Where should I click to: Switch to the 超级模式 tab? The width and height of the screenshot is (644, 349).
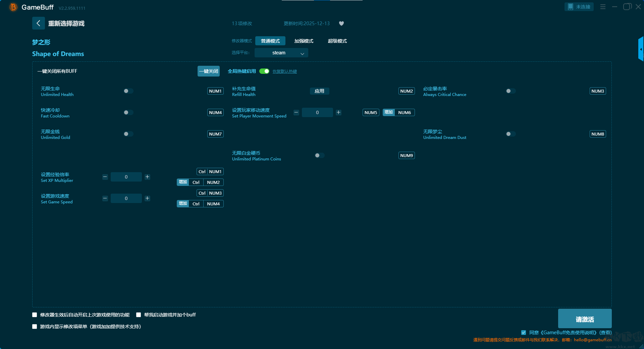tap(337, 41)
